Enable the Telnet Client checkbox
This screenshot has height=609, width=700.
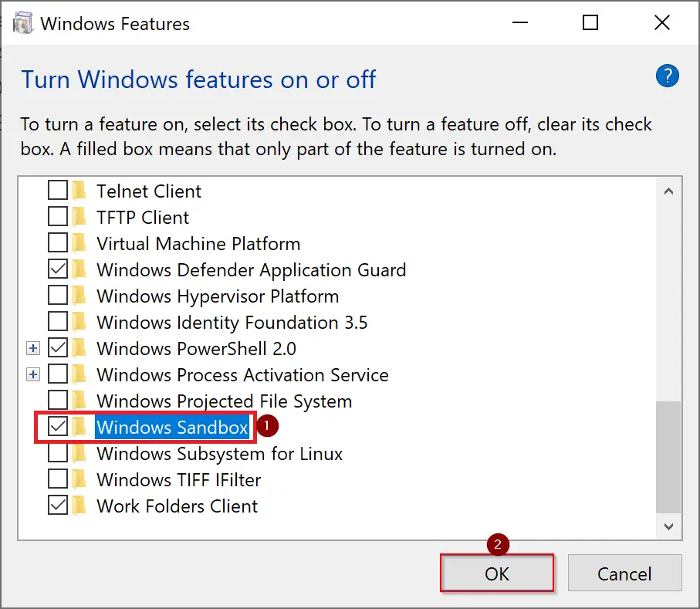pyautogui.click(x=58, y=190)
